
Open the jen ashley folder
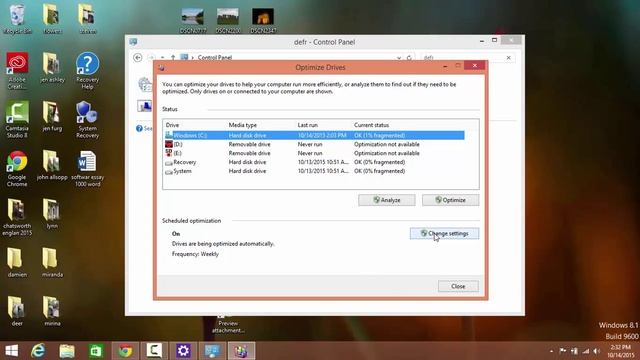click(x=52, y=67)
